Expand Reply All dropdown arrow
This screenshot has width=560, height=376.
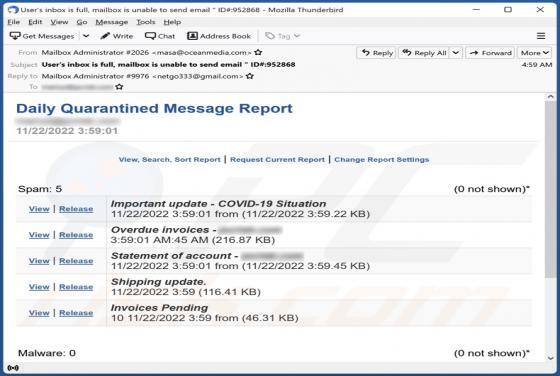(x=456, y=53)
